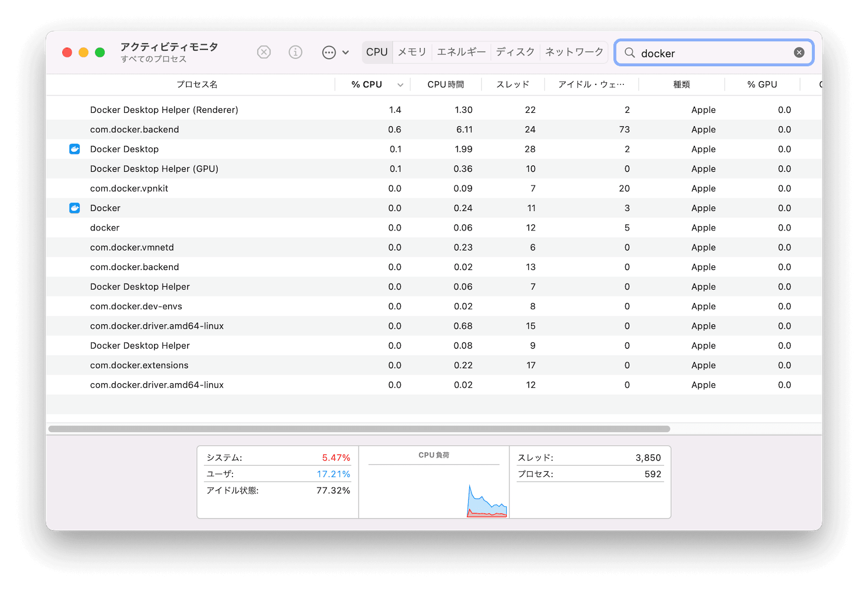Click the ユーザ 17.21% value
868x591 pixels.
pos(333,474)
